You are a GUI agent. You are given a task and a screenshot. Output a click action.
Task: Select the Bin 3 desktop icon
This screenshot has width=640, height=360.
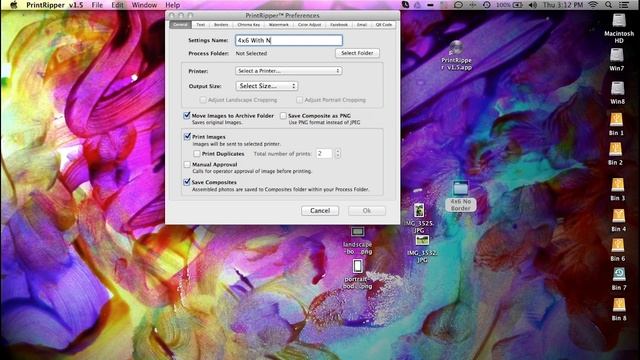(618, 185)
